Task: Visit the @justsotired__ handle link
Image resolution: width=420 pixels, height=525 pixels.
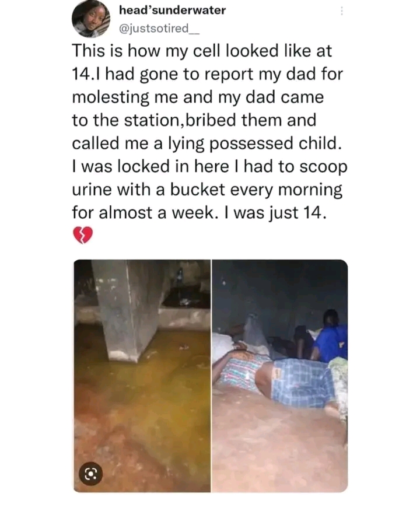Action: [159, 29]
